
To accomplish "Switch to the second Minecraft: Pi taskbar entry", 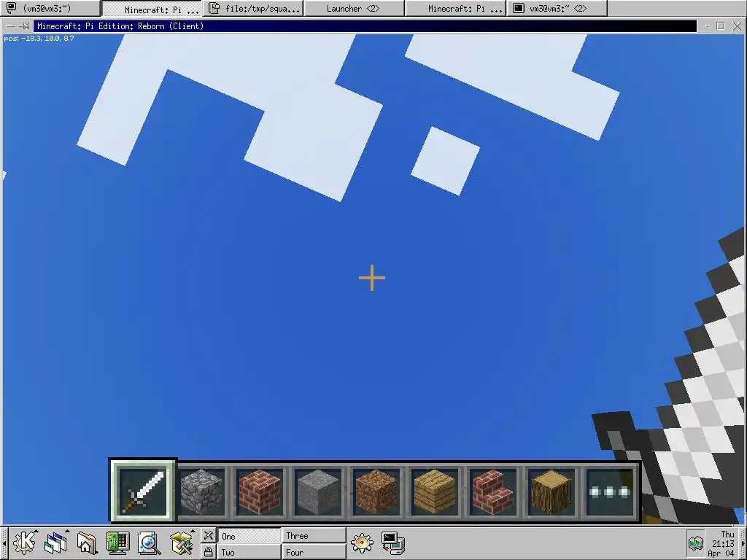I will (x=455, y=8).
